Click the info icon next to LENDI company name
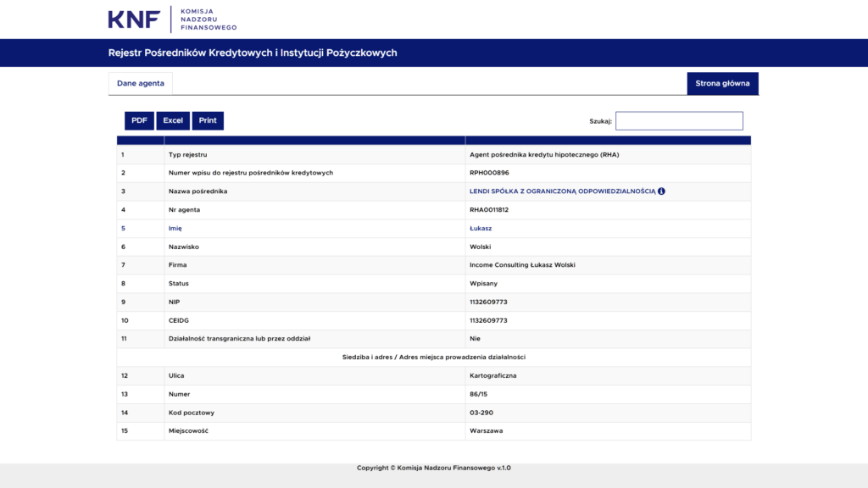Screen dimensions: 868x488 tap(661, 191)
